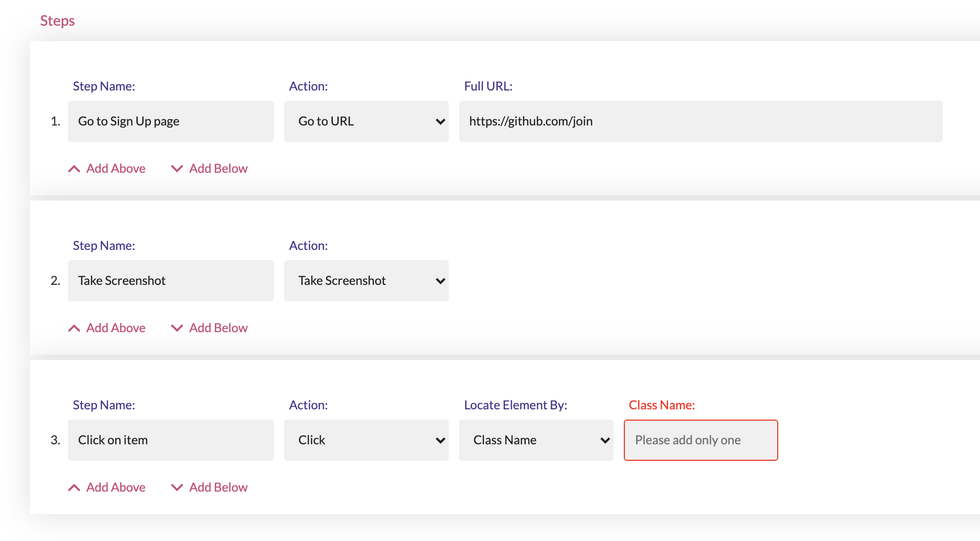Click the Step Name field labeled Click on item
Screen dimensions: 980x541
170,440
